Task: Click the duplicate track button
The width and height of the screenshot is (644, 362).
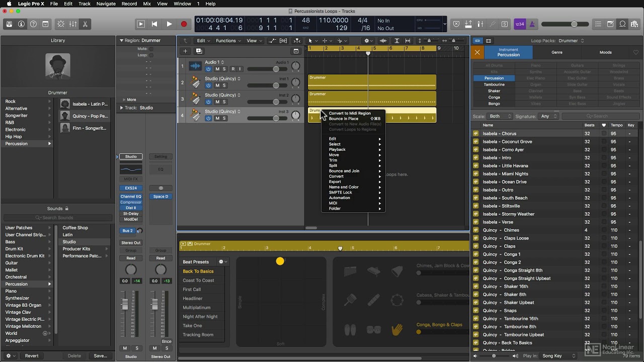Action: click(x=199, y=51)
